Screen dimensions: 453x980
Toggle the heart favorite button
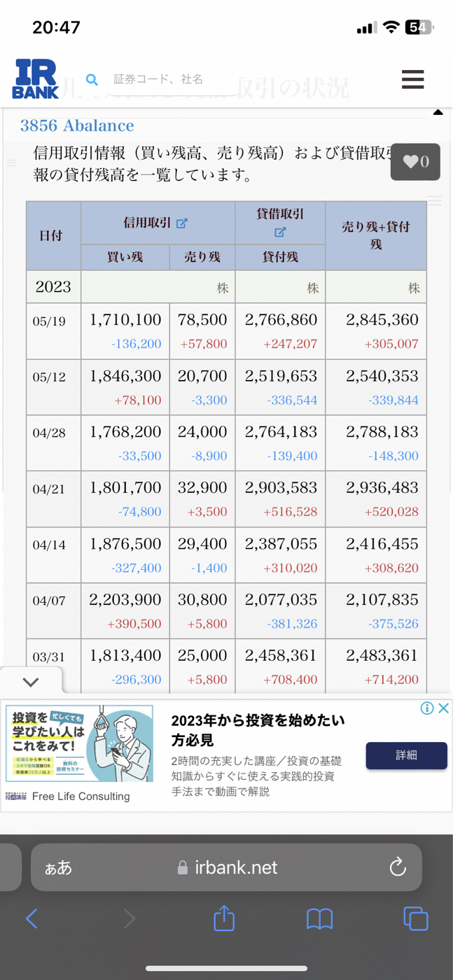pos(415,162)
